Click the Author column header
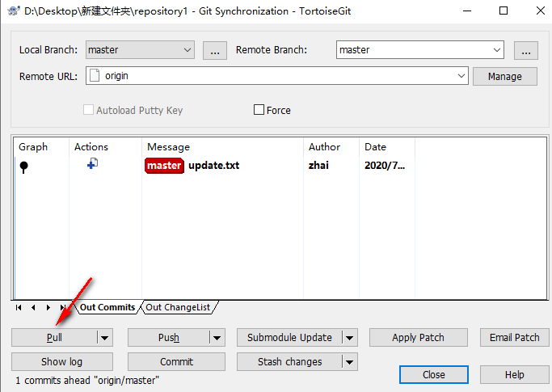The image size is (552, 392). (331, 147)
